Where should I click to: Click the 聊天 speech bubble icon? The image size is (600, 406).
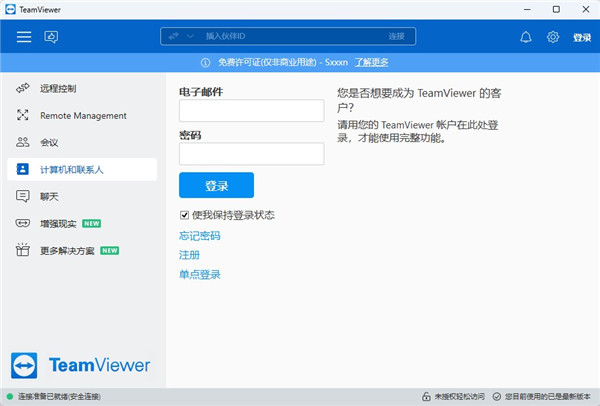click(x=23, y=196)
